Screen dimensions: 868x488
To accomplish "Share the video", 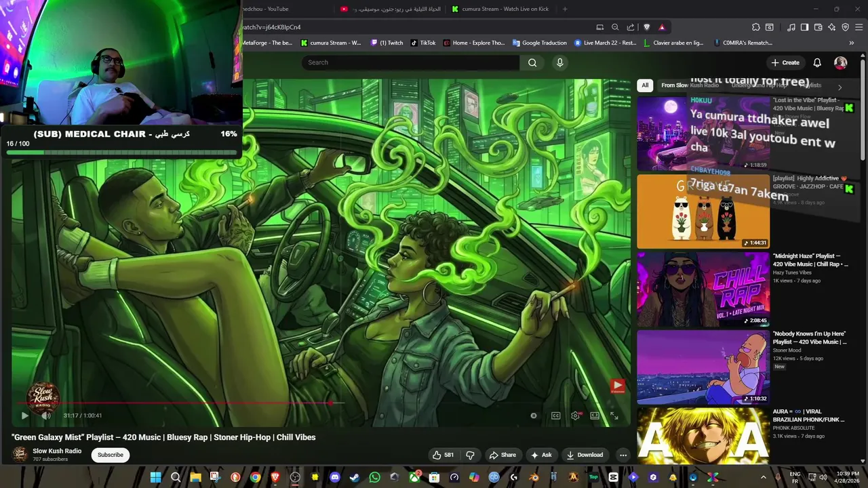I will (x=502, y=455).
